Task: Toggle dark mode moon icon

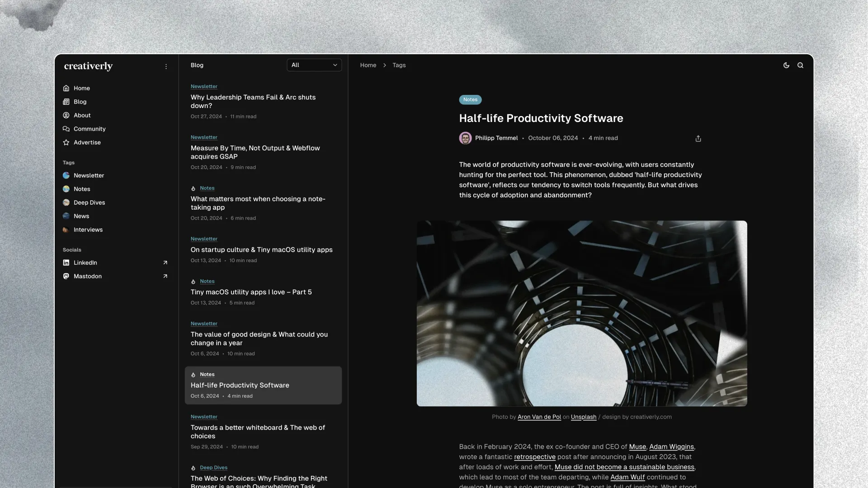Action: (x=786, y=65)
